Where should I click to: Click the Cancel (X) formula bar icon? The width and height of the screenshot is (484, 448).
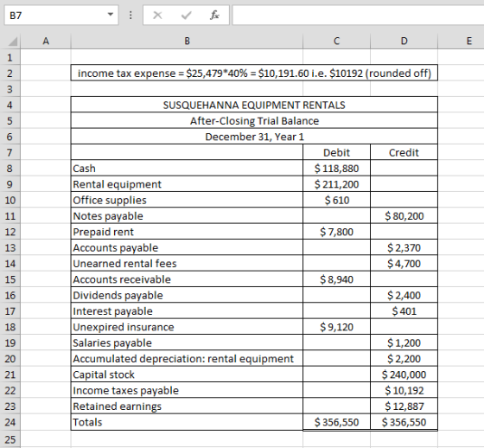157,15
